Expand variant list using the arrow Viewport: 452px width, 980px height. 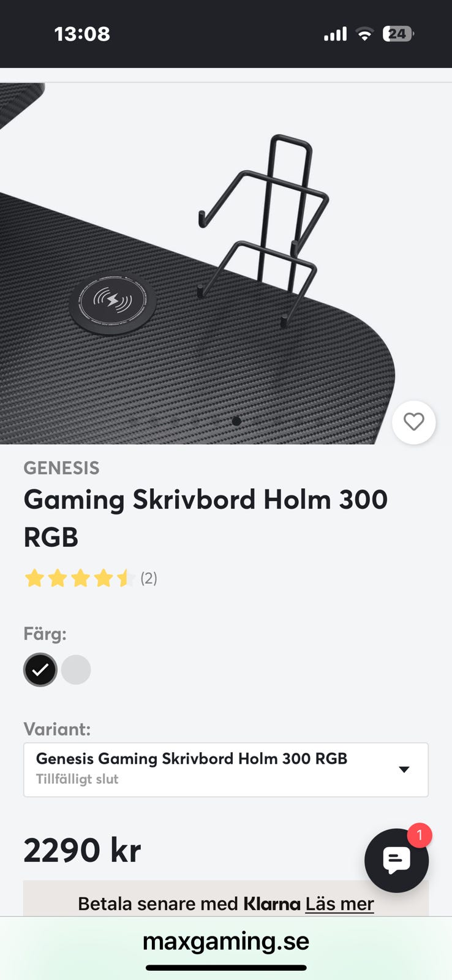click(404, 770)
